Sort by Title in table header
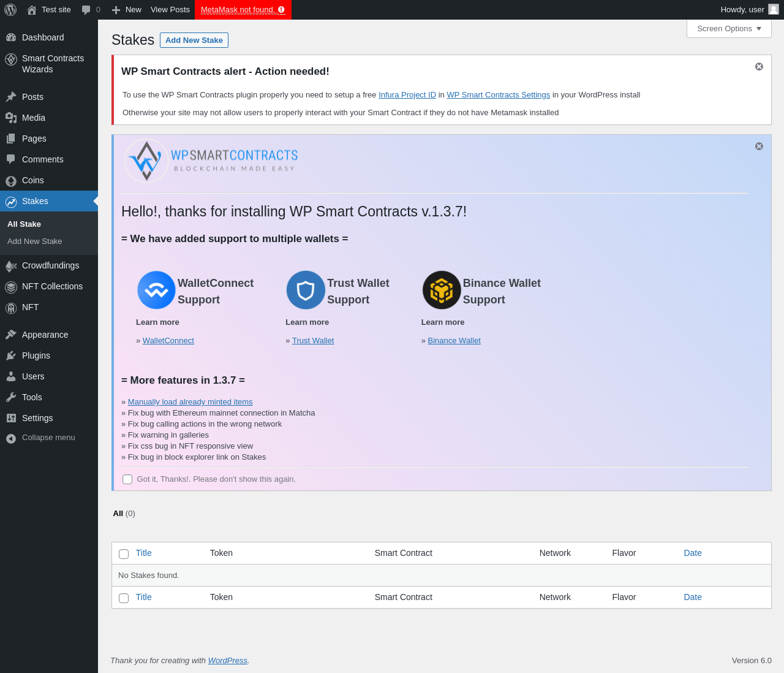This screenshot has width=784, height=673. [144, 553]
